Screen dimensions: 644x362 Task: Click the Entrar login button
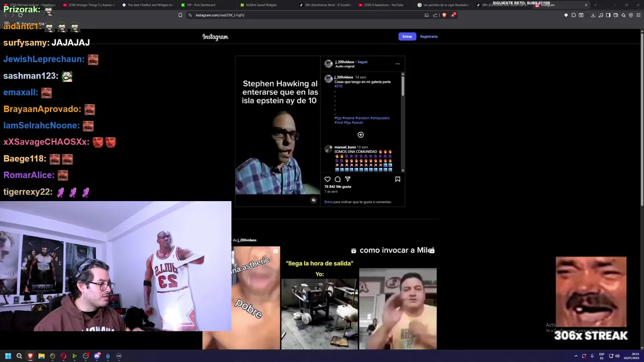(x=407, y=36)
